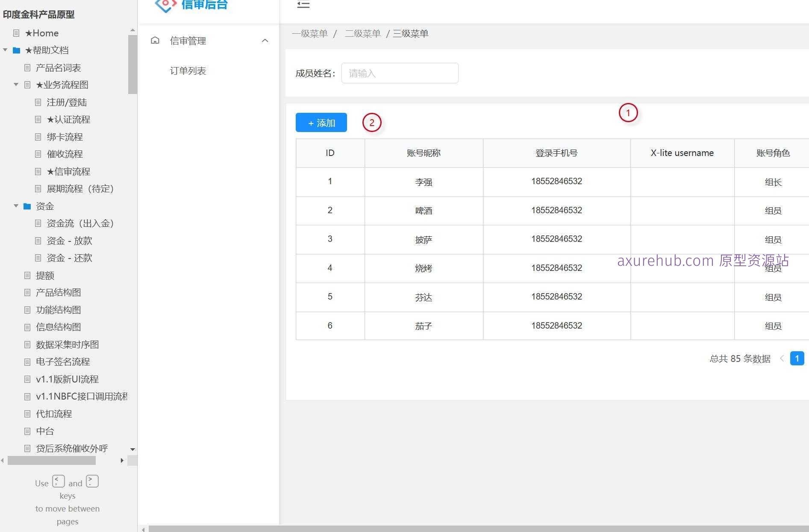Select page 1 in the pagination

tap(797, 359)
